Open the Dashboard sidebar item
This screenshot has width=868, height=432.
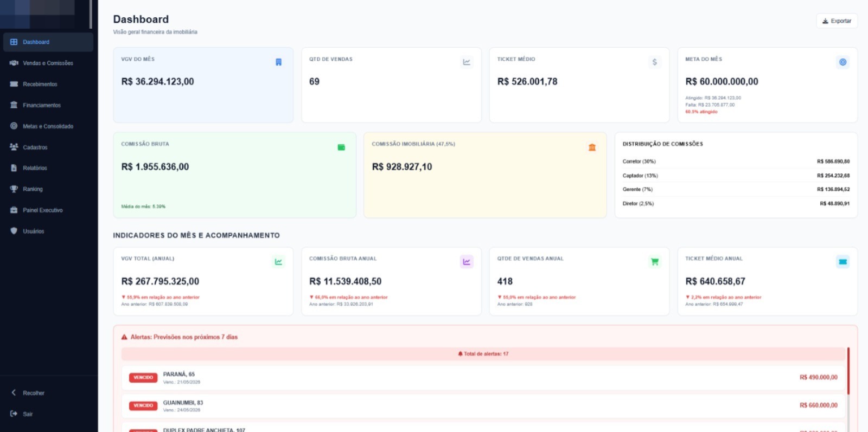[x=48, y=42]
